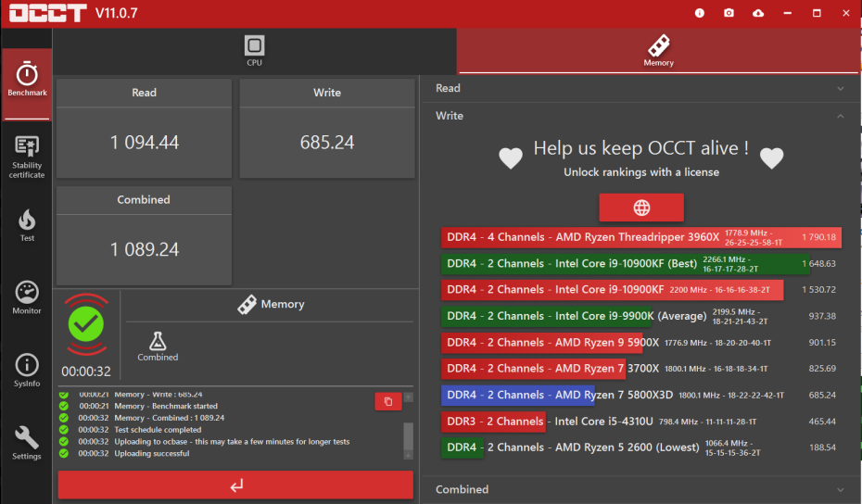Select the Ryzen 5 2600 (Lowest) row
Screen dimensions: 862x504
click(641, 447)
